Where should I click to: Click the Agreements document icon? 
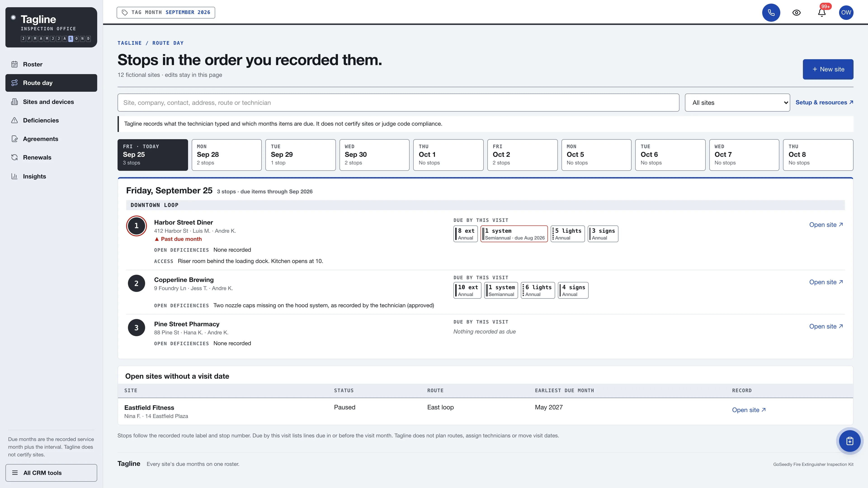[14, 139]
